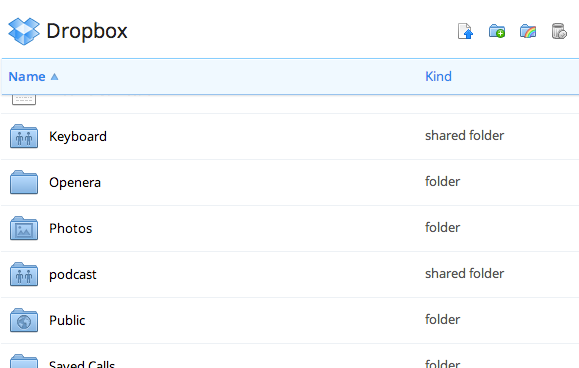Click the share a folder rainbow icon
Viewport: 579px width, 368px height.
point(528,31)
